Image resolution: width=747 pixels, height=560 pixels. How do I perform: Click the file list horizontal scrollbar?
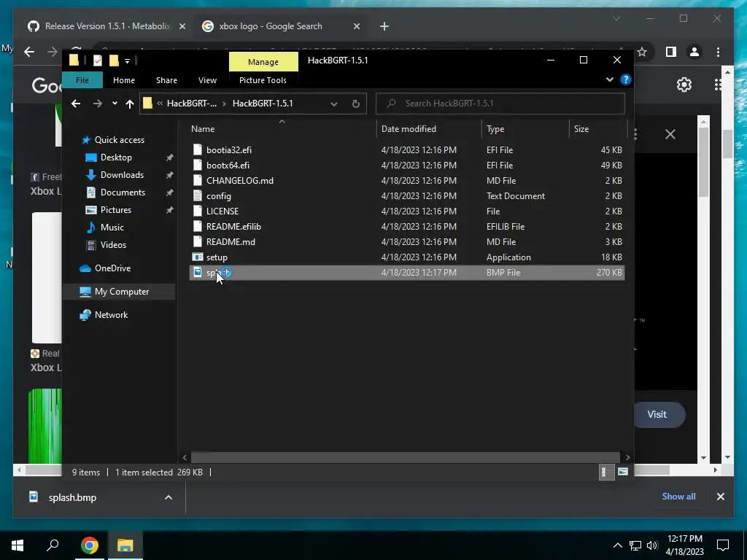click(406, 457)
